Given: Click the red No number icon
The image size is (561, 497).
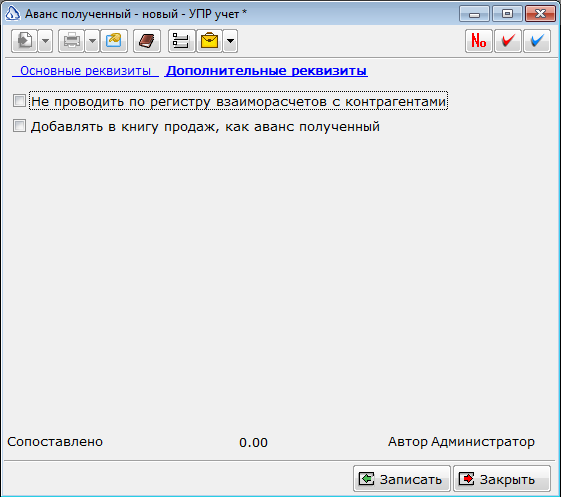Looking at the screenshot, I should tap(479, 41).
